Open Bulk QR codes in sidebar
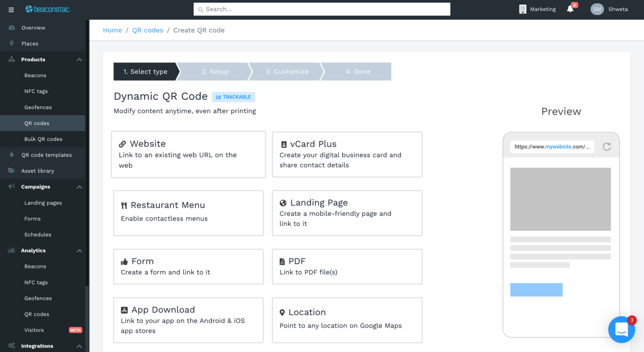Image resolution: width=644 pixels, height=352 pixels. pyautogui.click(x=43, y=139)
